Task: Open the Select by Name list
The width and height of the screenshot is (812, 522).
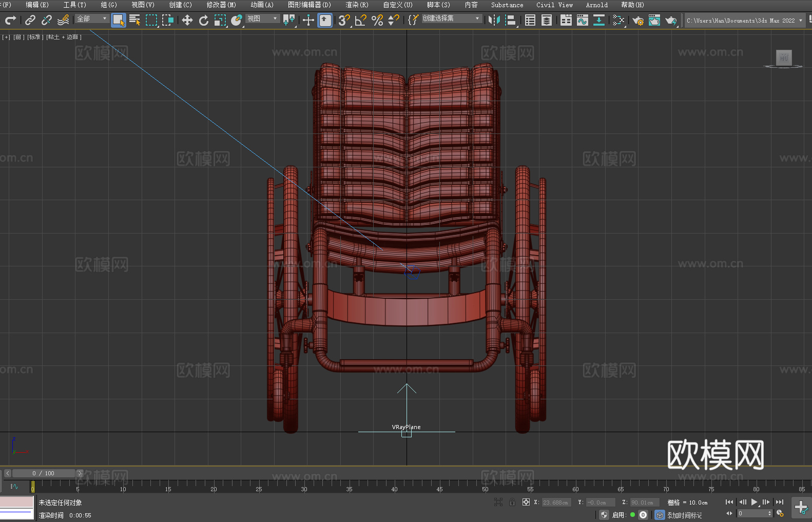Action: pos(135,21)
